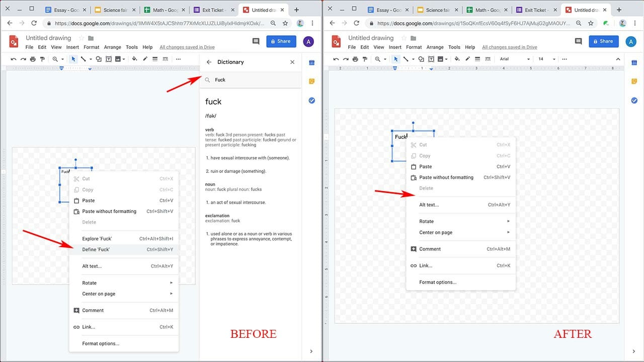
Task: Open the right browser's three-dot Chrome menu
Action: click(x=635, y=23)
